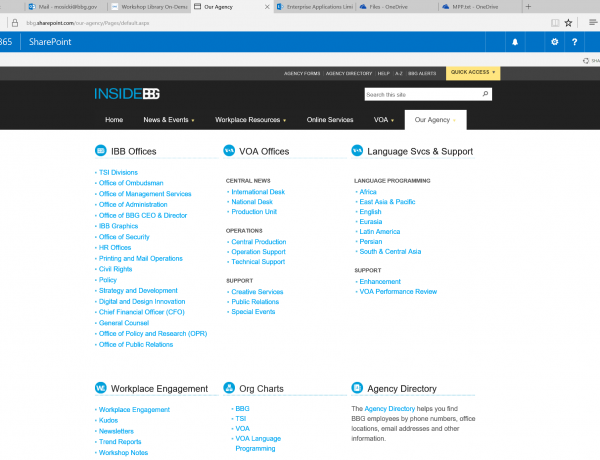Open the VOA Performance Review link
This screenshot has width=600, height=460.
(x=398, y=292)
